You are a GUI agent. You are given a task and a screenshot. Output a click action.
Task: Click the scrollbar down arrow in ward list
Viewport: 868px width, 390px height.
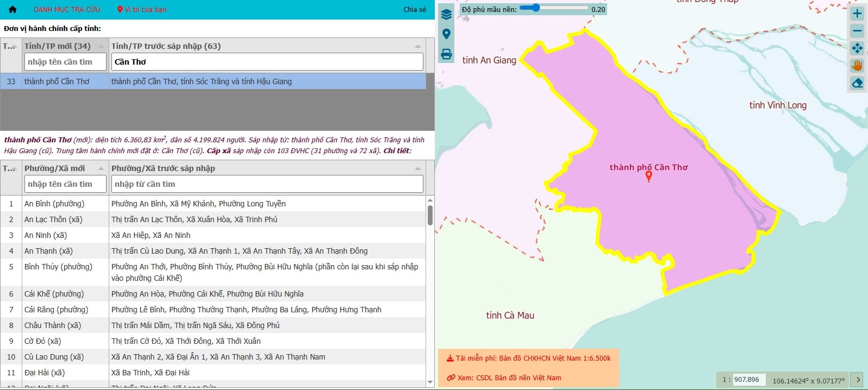[x=430, y=382]
